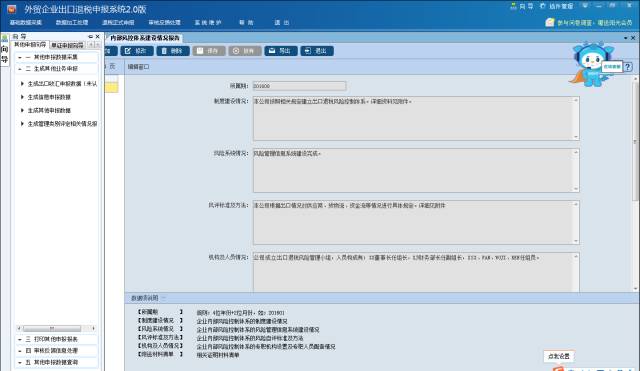This screenshot has width=640, height=371.
Task: Switch to the 单证申报向导 tab
Action: (67, 45)
